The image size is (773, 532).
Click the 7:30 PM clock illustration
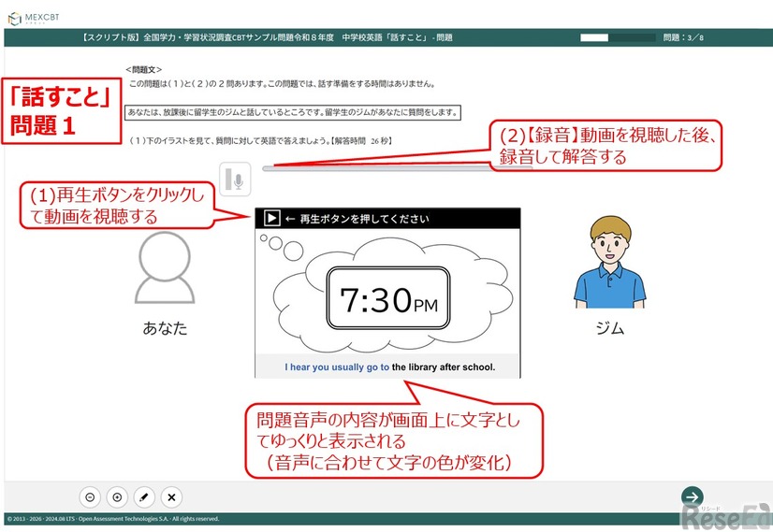point(388,298)
